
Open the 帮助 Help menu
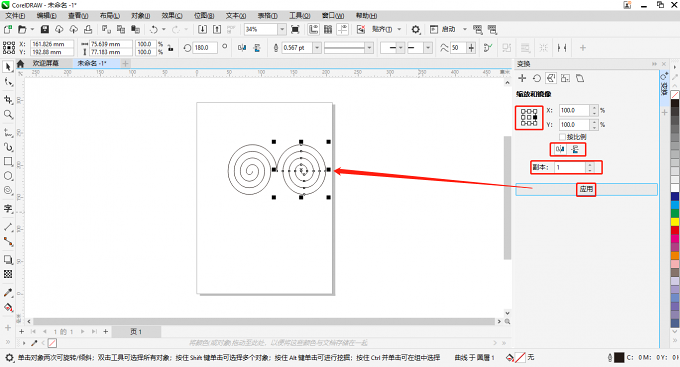tap(366, 16)
